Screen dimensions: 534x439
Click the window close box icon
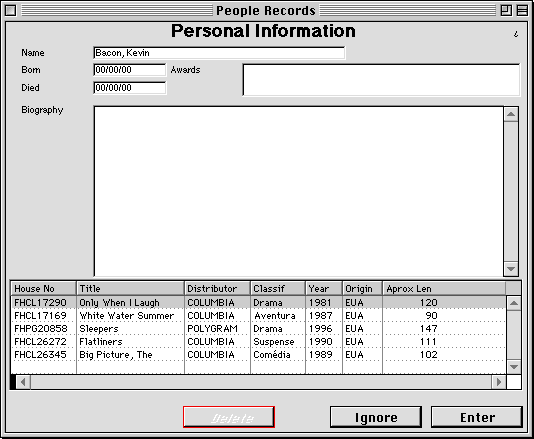pos(11,11)
